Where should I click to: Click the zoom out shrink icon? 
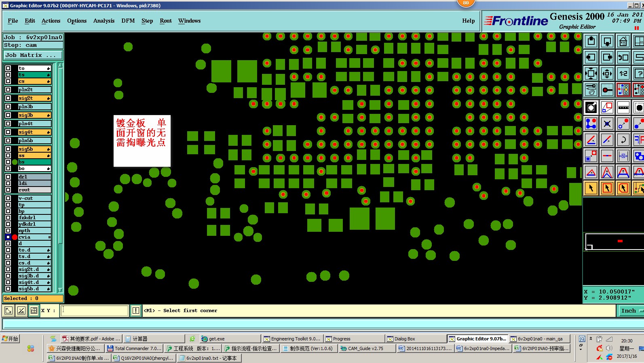(607, 73)
